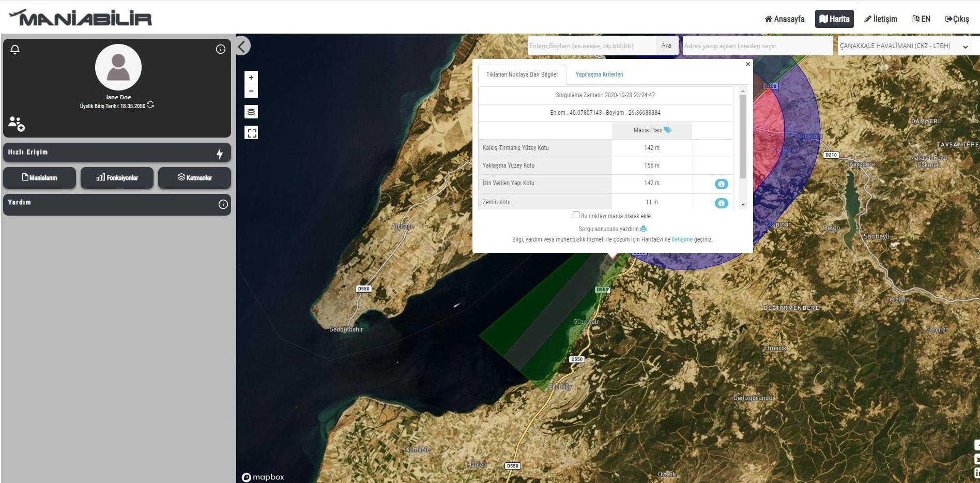Zoom in on the map
The height and width of the screenshot is (483, 980).
(251, 78)
